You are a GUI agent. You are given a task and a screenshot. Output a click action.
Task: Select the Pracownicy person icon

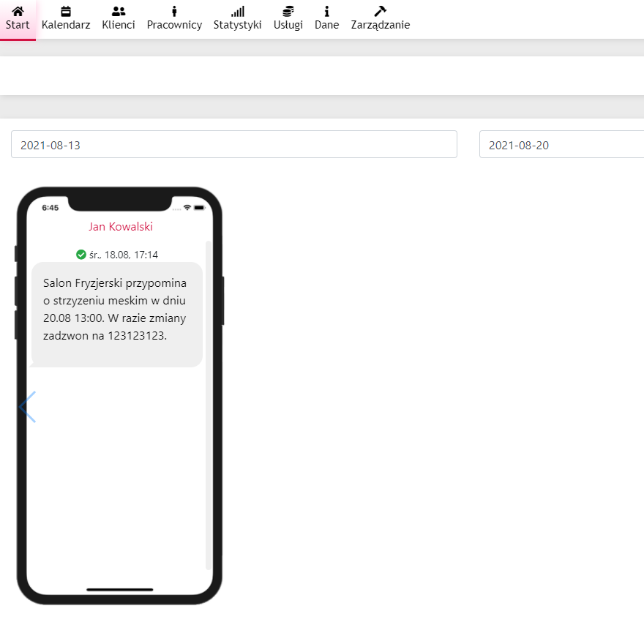pyautogui.click(x=174, y=11)
